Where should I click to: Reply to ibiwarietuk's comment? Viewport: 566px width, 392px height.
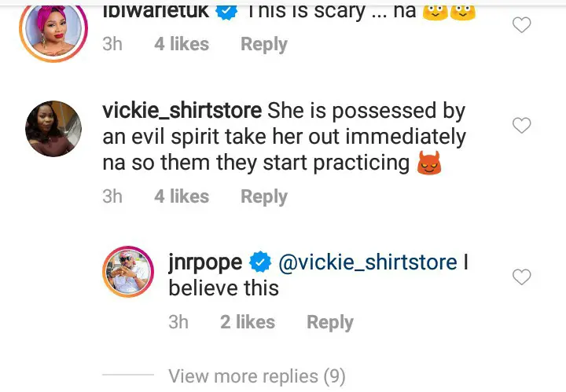[x=264, y=44]
